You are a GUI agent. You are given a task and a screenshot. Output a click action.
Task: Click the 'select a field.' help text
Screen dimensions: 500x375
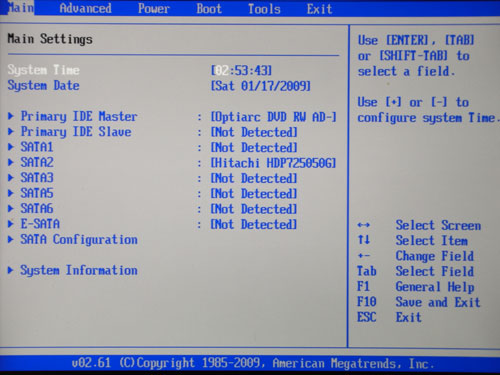tap(406, 71)
